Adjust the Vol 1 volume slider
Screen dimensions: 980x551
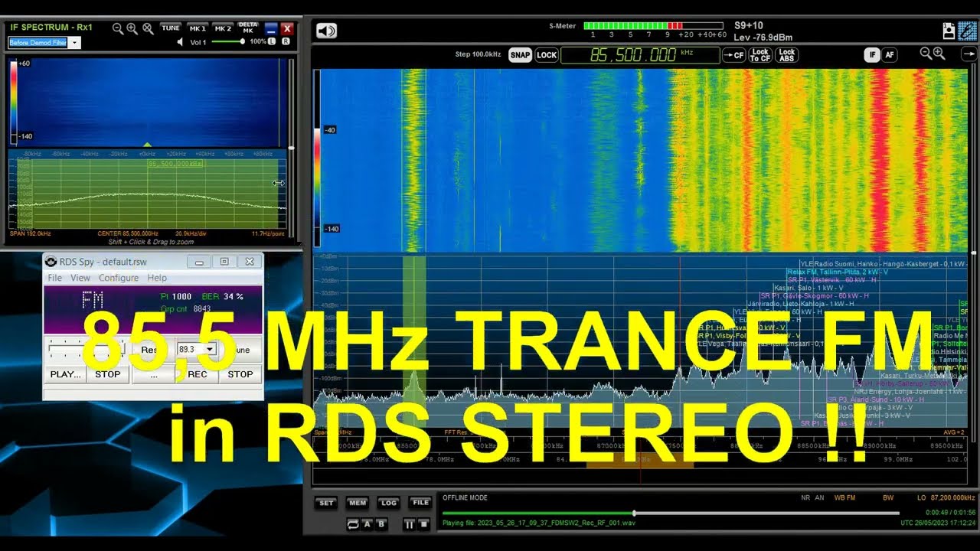pyautogui.click(x=228, y=41)
